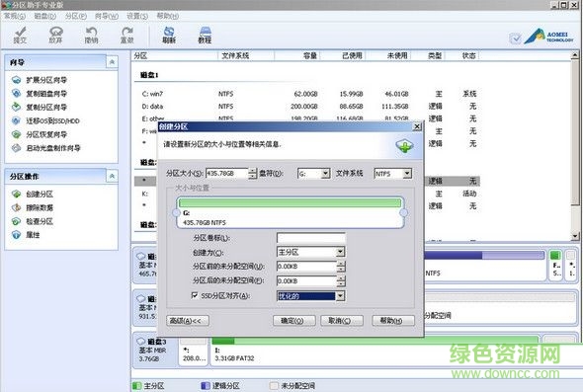Open the 设置 menu
This screenshot has height=392, width=583.
point(137,16)
